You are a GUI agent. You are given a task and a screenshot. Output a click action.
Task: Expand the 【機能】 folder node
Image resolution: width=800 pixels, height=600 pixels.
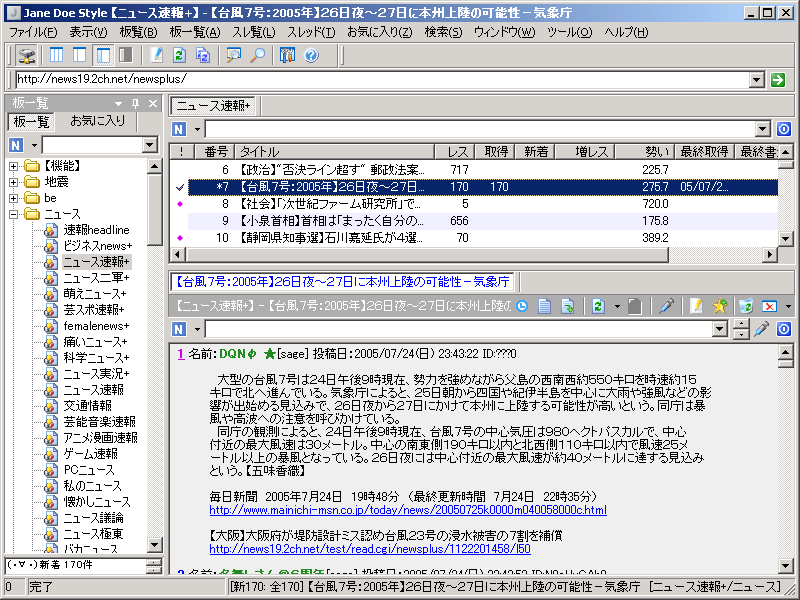pyautogui.click(x=13, y=166)
